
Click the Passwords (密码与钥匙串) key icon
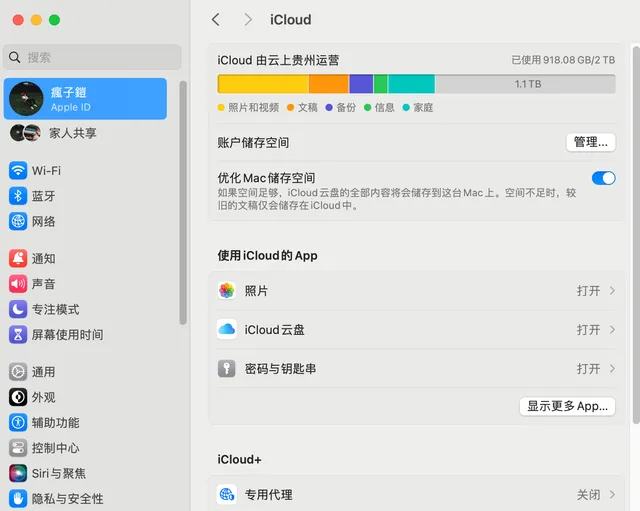[x=227, y=369]
